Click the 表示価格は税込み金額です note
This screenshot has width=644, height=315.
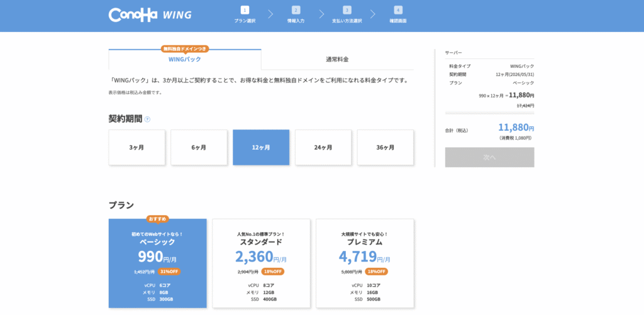tap(135, 92)
